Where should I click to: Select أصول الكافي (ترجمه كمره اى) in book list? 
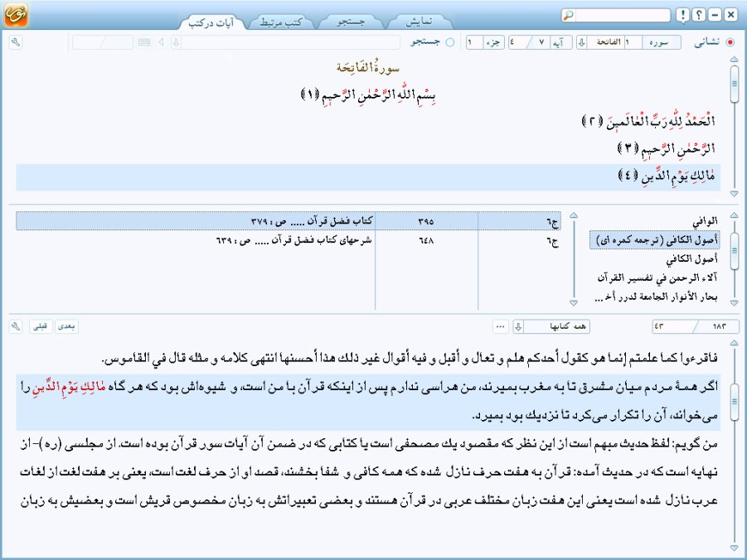[x=655, y=240]
